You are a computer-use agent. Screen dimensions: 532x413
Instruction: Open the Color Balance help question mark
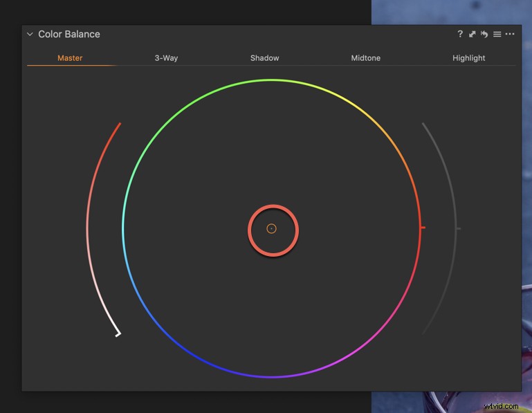pos(460,34)
